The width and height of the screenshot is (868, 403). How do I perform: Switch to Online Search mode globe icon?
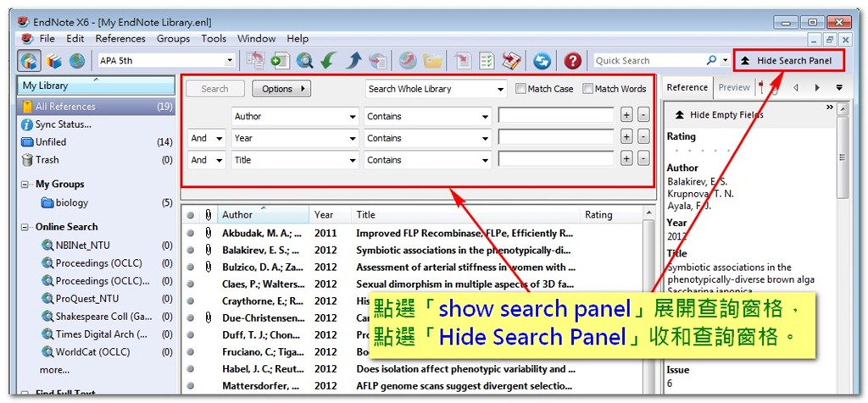(77, 60)
